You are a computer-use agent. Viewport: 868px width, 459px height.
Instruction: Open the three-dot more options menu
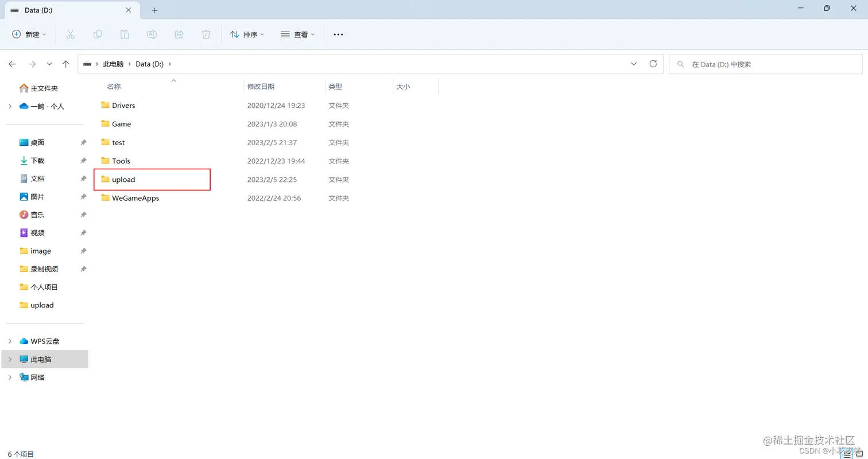[x=338, y=34]
